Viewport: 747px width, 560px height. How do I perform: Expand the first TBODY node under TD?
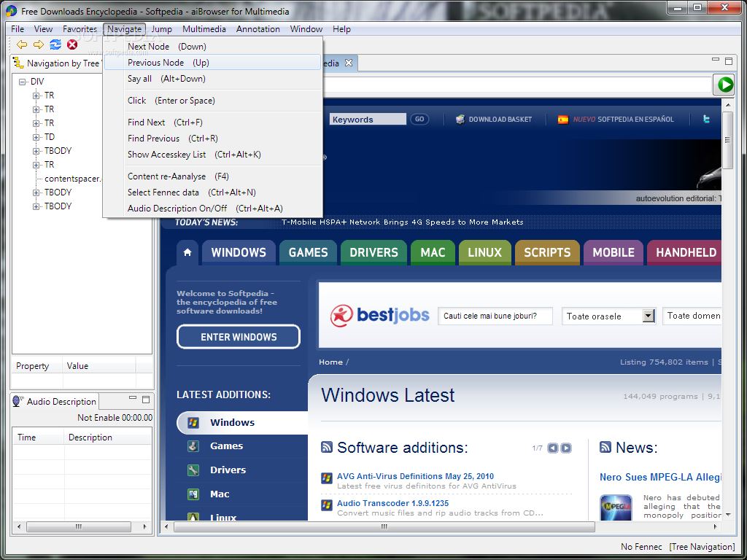pos(36,151)
